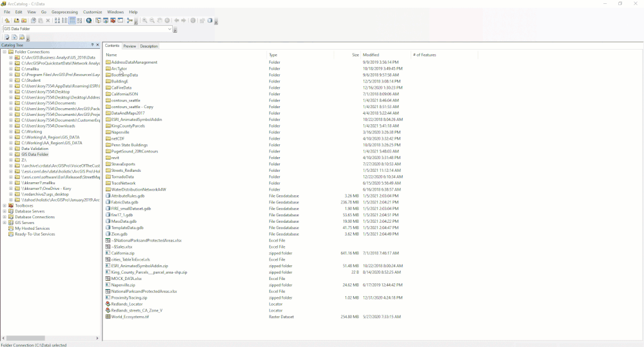Image resolution: width=644 pixels, height=347 pixels.
Task: Sort by the Modified column header
Action: (385, 55)
